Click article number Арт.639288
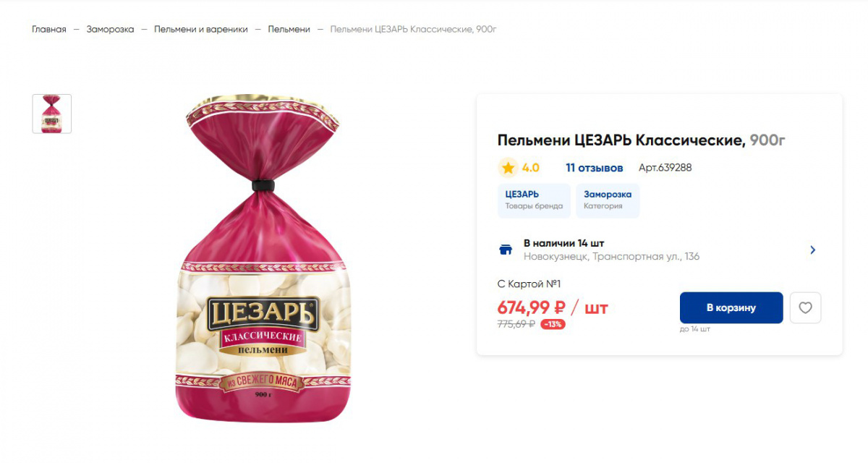The height and width of the screenshot is (463, 868). (665, 168)
